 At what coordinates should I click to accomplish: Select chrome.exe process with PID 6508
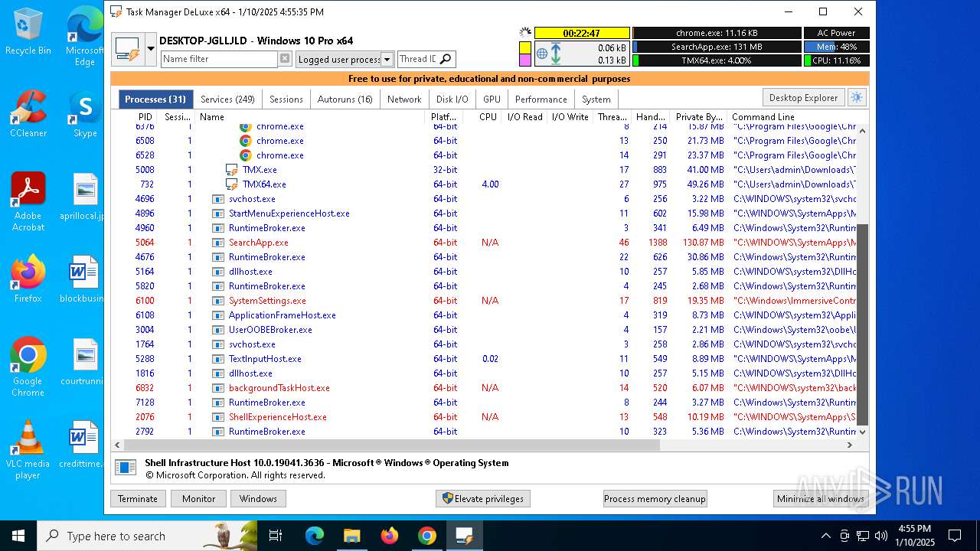[280, 141]
